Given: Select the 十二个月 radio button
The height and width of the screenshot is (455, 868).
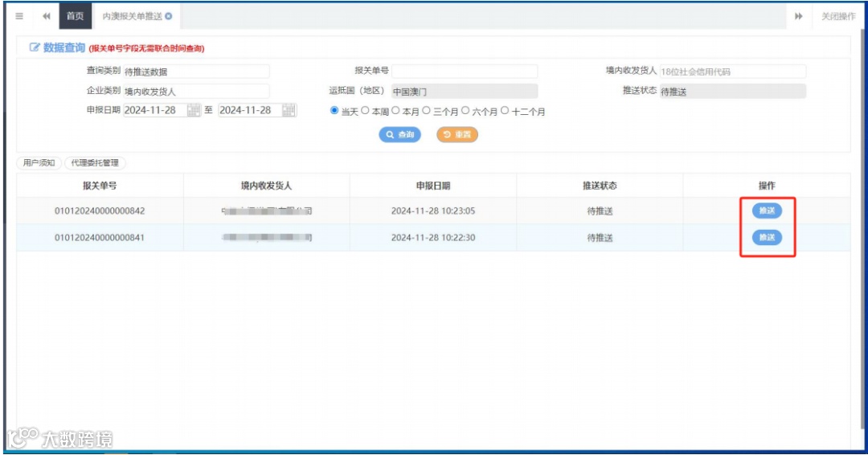Looking at the screenshot, I should (x=505, y=111).
